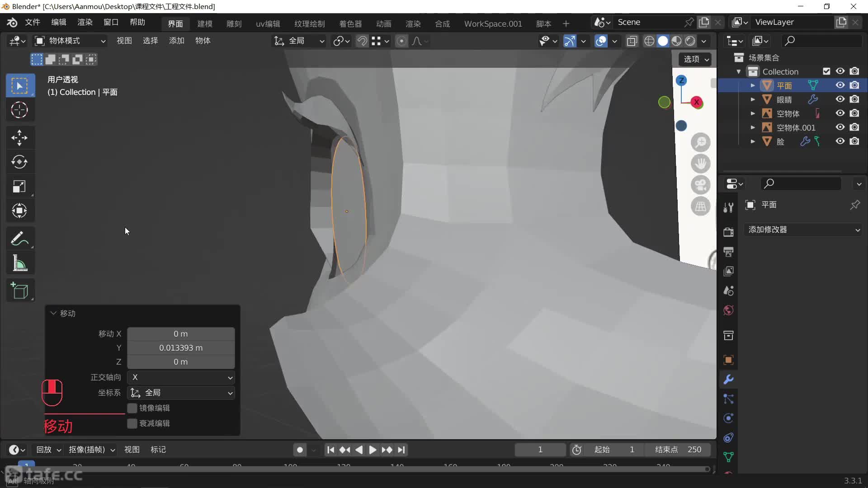
Task: Click 回放 playback settings button
Action: [49, 450]
